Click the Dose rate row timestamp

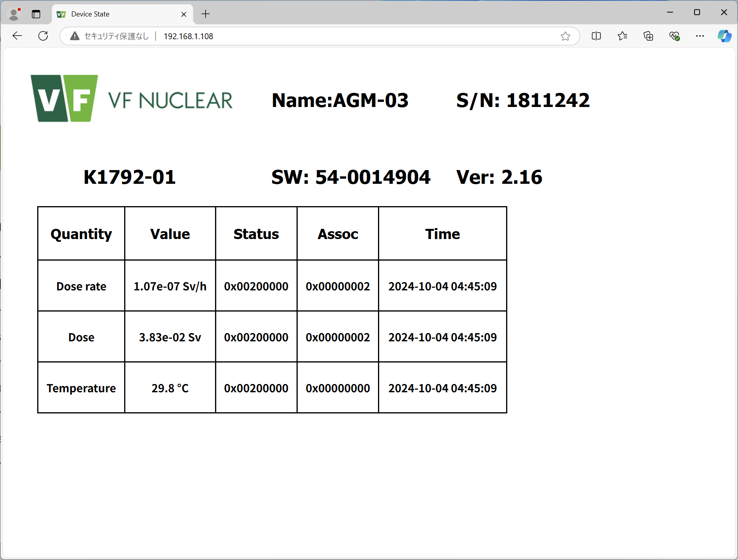443,286
